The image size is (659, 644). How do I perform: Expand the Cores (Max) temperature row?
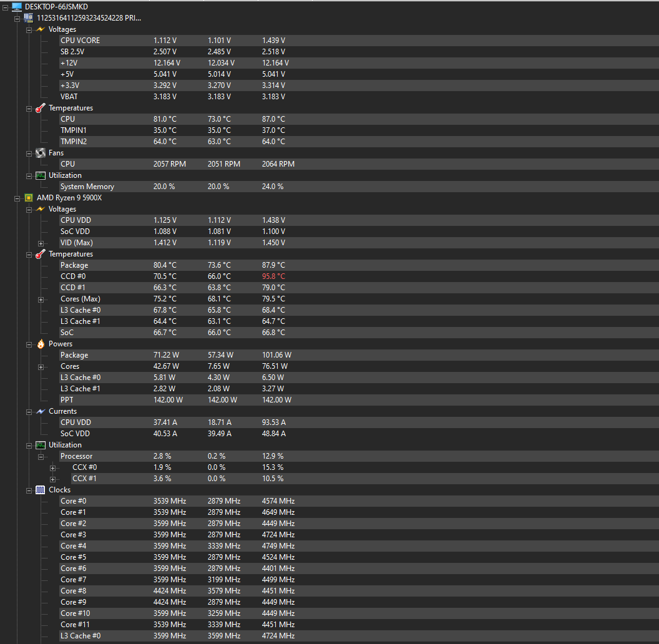click(41, 300)
